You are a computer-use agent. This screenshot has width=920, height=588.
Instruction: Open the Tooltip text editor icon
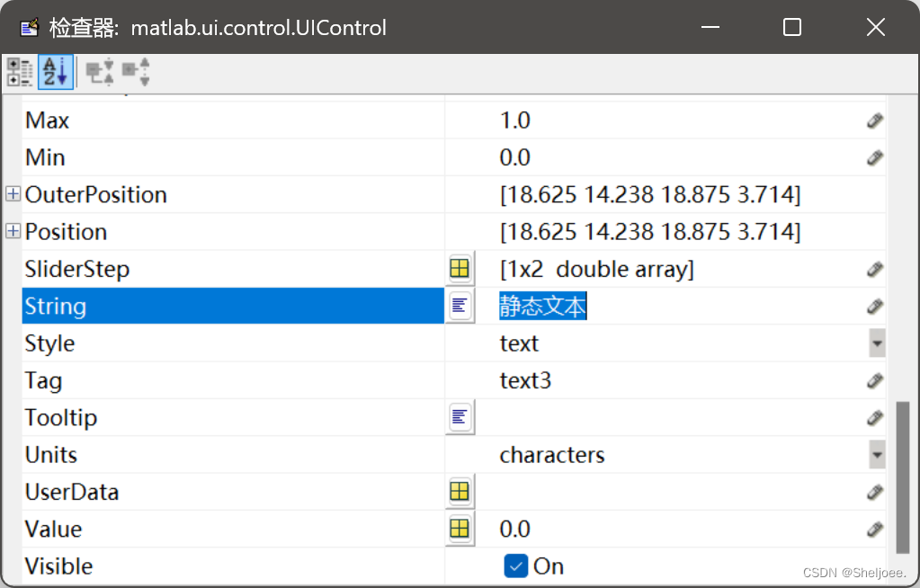click(x=459, y=417)
